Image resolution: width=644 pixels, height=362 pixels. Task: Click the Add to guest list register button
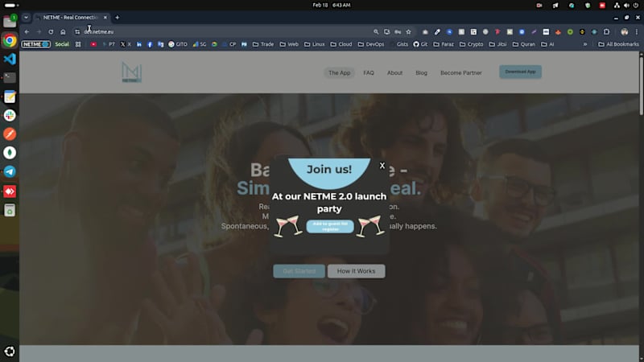[330, 226]
